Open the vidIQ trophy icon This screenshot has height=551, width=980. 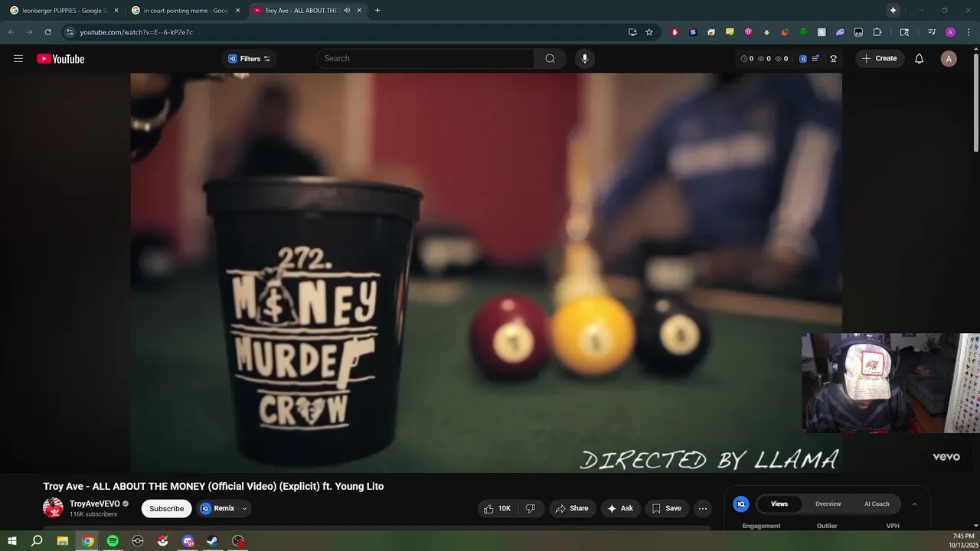(833, 59)
